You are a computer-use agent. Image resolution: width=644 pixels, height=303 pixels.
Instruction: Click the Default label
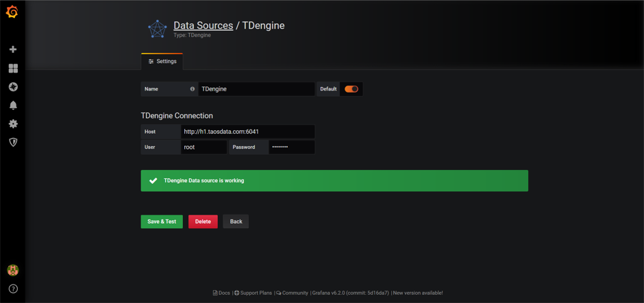click(x=329, y=89)
